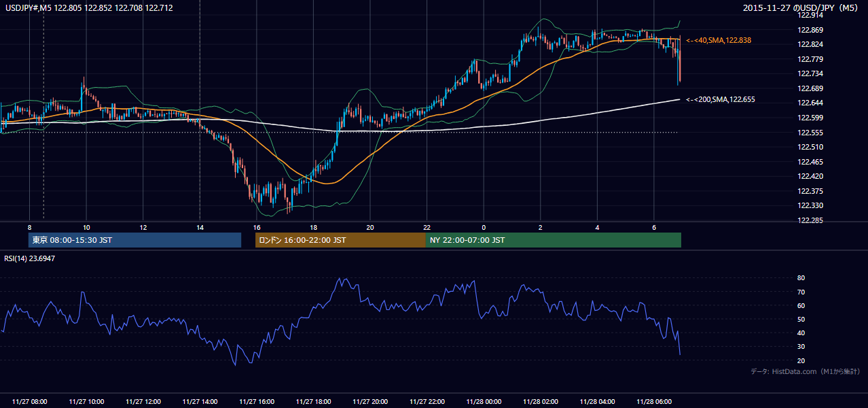Image resolution: width=868 pixels, height=408 pixels.
Task: Click the final long red candlestick
Action: click(679, 65)
